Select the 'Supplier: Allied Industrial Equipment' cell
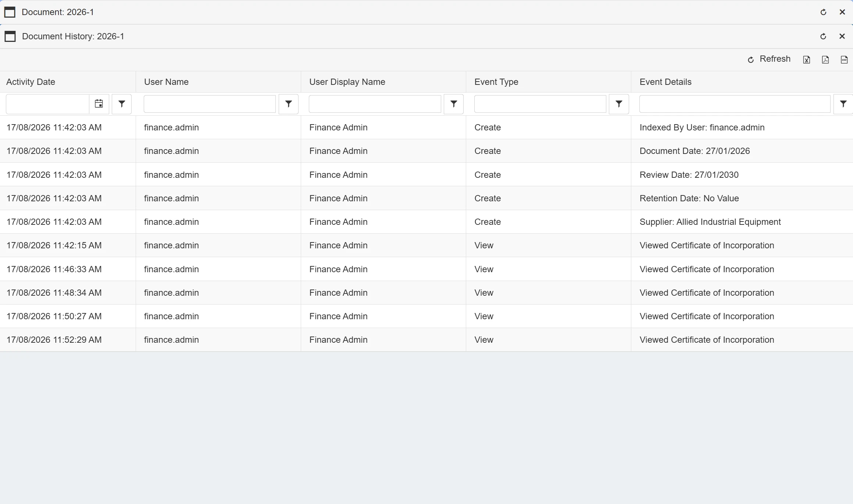The image size is (853, 504). click(742, 222)
